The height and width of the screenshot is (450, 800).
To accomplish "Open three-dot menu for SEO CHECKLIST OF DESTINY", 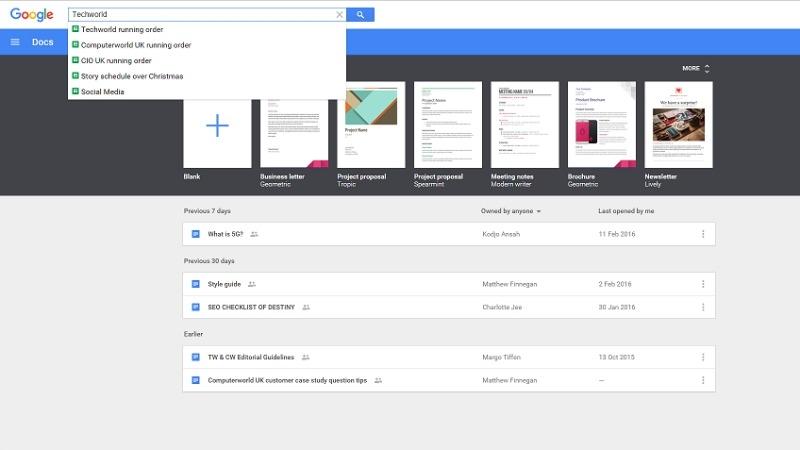I will click(703, 307).
